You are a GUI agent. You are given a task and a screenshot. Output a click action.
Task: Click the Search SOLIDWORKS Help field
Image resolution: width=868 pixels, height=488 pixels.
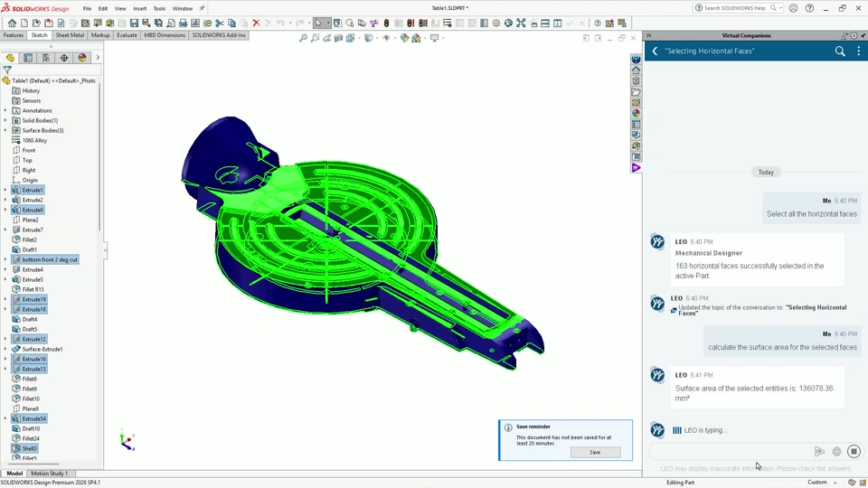(738, 8)
